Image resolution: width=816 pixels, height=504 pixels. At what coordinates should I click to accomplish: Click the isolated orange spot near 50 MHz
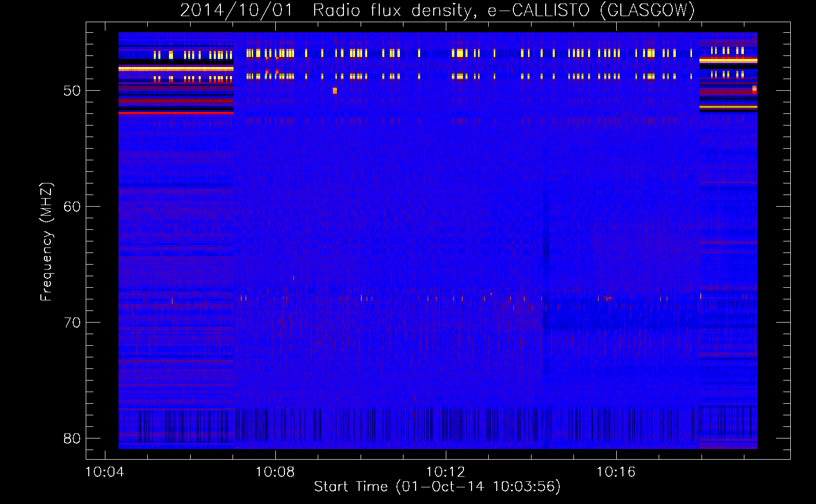click(335, 91)
